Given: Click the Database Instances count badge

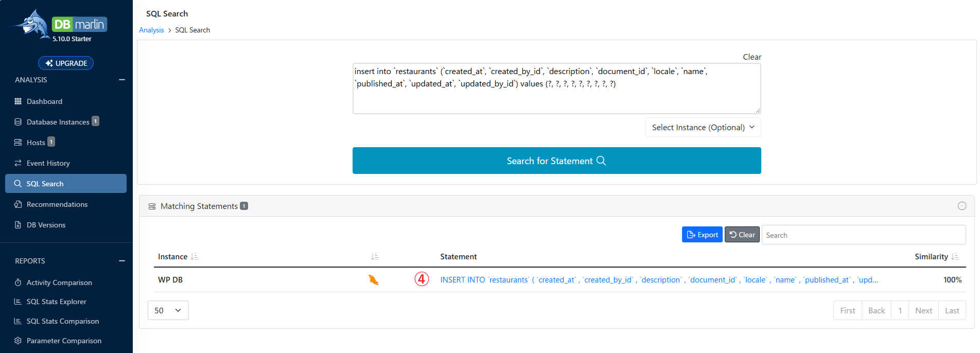Looking at the screenshot, I should tap(95, 121).
